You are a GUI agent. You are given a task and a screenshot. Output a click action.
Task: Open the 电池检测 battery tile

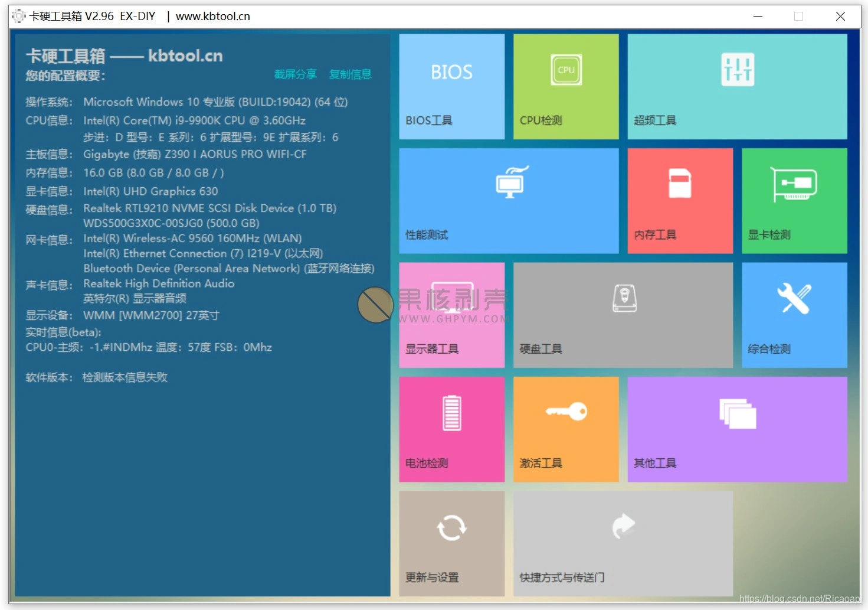[451, 429]
